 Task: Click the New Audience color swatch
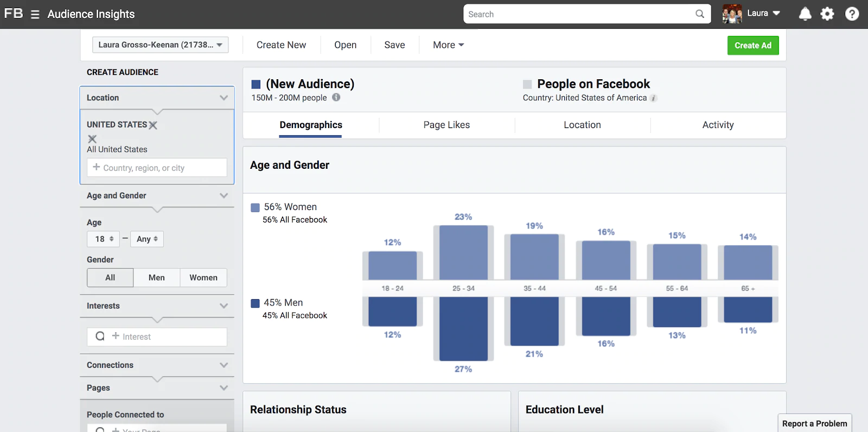click(x=256, y=84)
